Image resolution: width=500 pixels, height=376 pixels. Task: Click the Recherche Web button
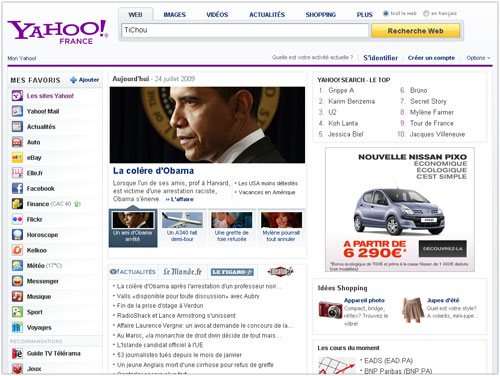tap(415, 31)
